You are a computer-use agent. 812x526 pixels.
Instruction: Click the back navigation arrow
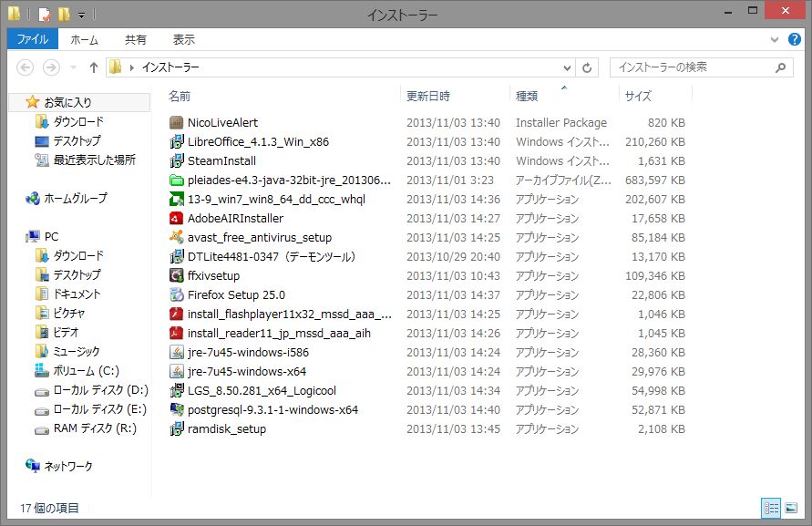(26, 67)
